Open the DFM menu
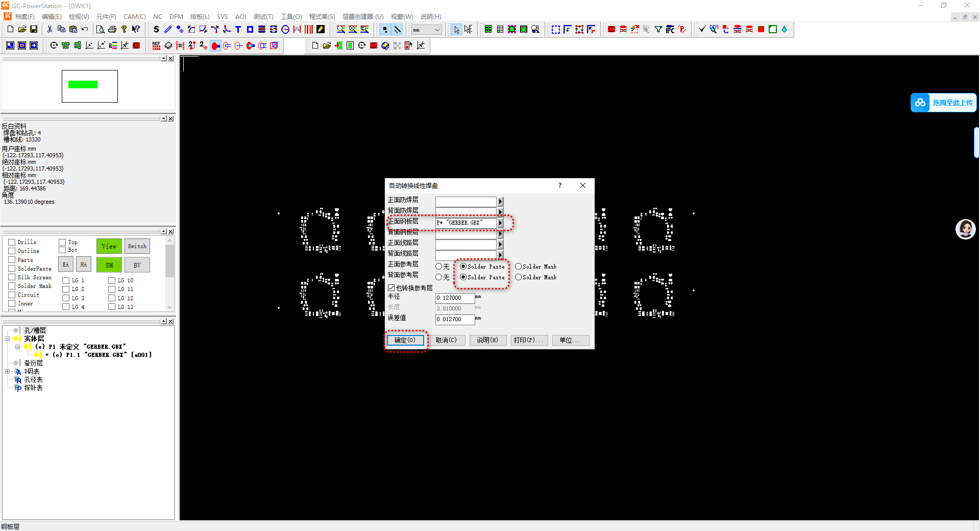Image resolution: width=980 pixels, height=531 pixels. tap(176, 16)
